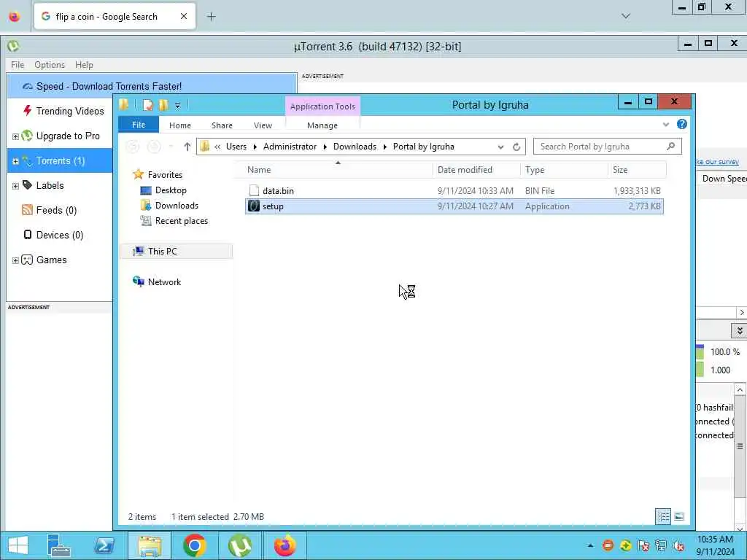The image size is (747, 560).
Task: Click the take our survey link
Action: tap(718, 162)
